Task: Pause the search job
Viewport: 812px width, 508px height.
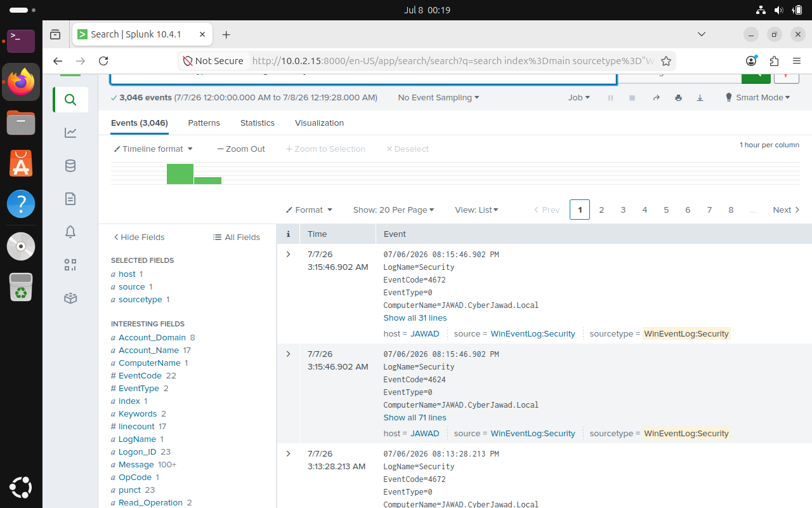Action: coord(611,98)
